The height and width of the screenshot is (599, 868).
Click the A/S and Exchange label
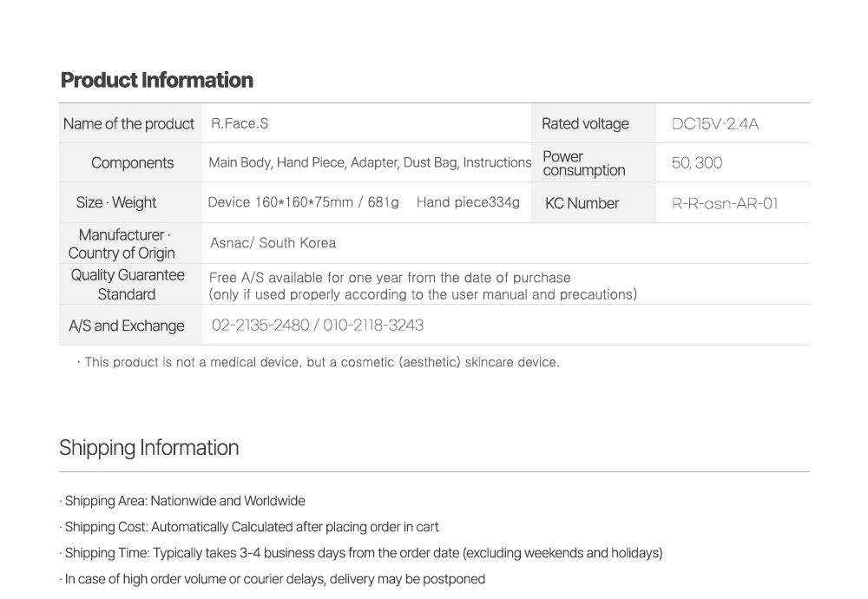point(127,326)
